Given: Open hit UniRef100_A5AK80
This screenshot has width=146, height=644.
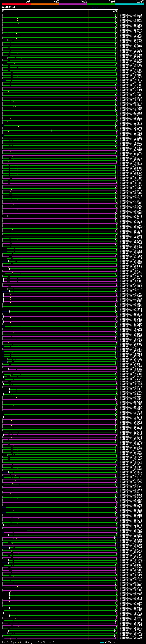Looking at the screenshot, I should point(131,618).
